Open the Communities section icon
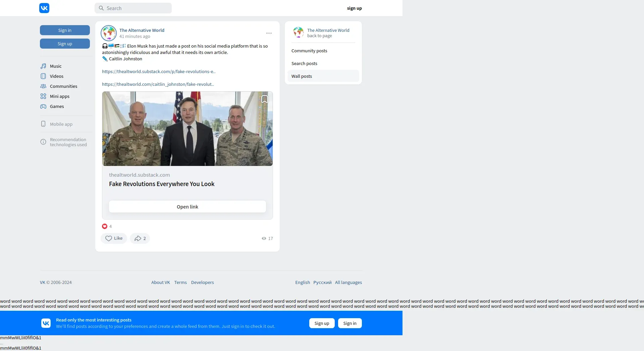The height and width of the screenshot is (351, 644). pos(43,86)
